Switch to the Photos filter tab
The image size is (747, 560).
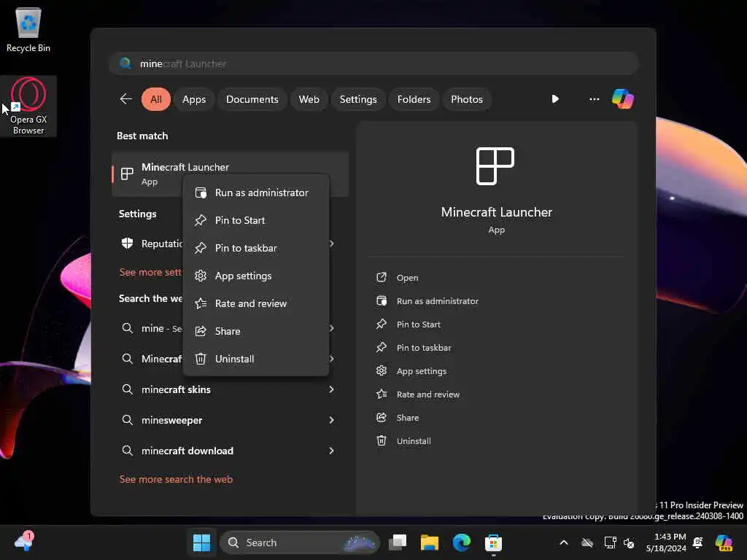(x=467, y=99)
